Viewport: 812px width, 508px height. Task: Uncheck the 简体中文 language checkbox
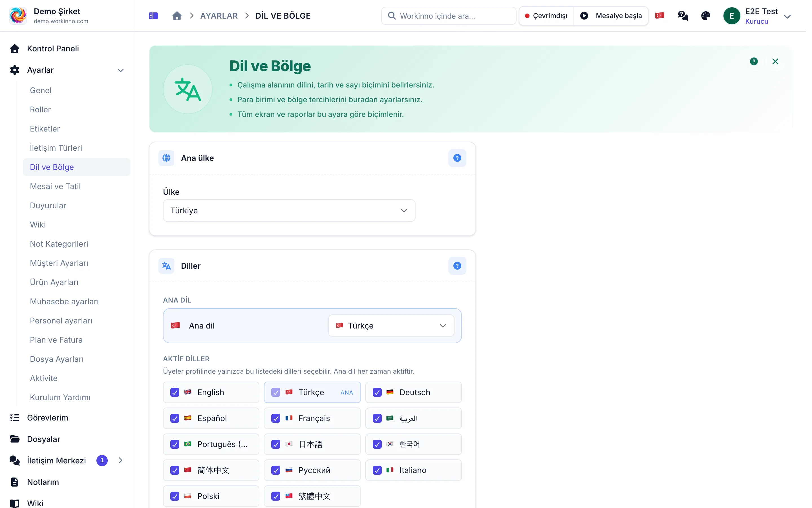point(175,470)
